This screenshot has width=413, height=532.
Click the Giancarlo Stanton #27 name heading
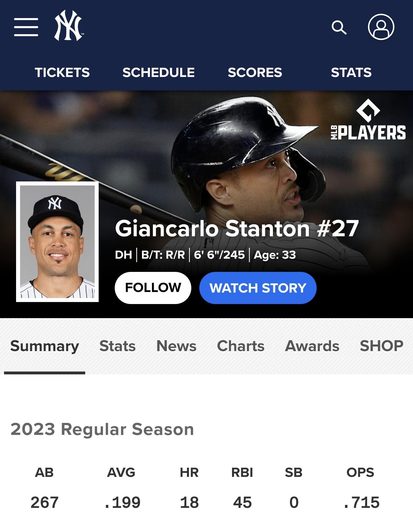click(x=237, y=229)
